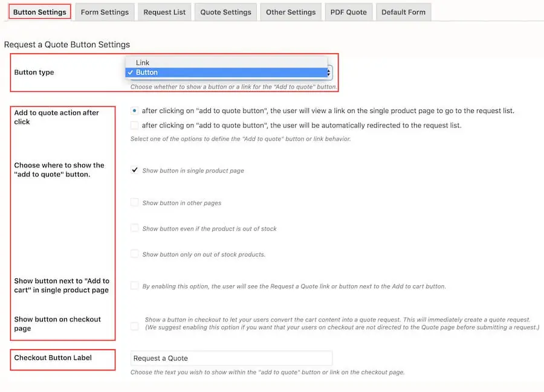
Task: Select radio to view link on product page
Action: click(134, 111)
